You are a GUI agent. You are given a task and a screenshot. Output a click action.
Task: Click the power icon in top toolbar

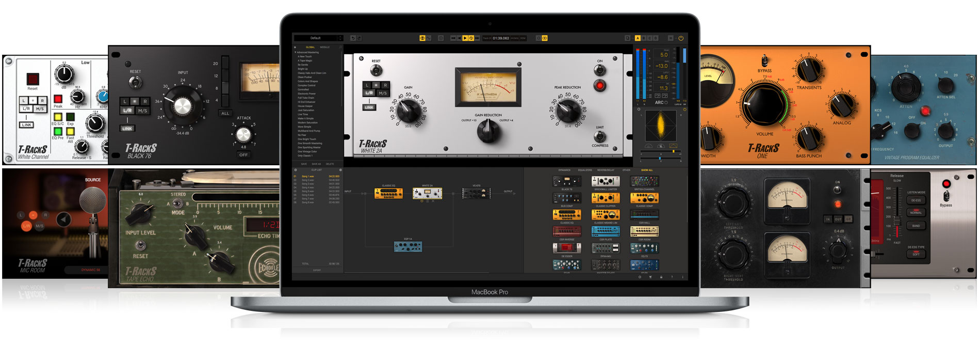pos(681,38)
